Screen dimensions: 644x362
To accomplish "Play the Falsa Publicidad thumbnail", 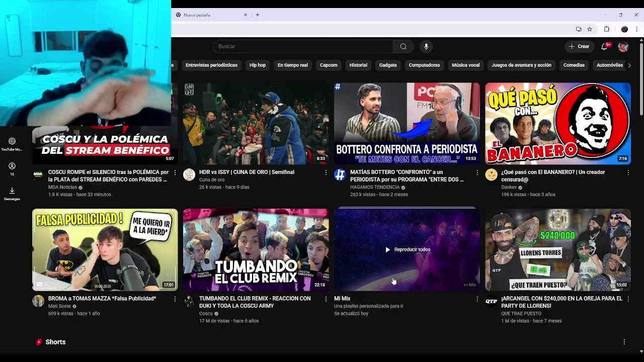I will point(105,250).
